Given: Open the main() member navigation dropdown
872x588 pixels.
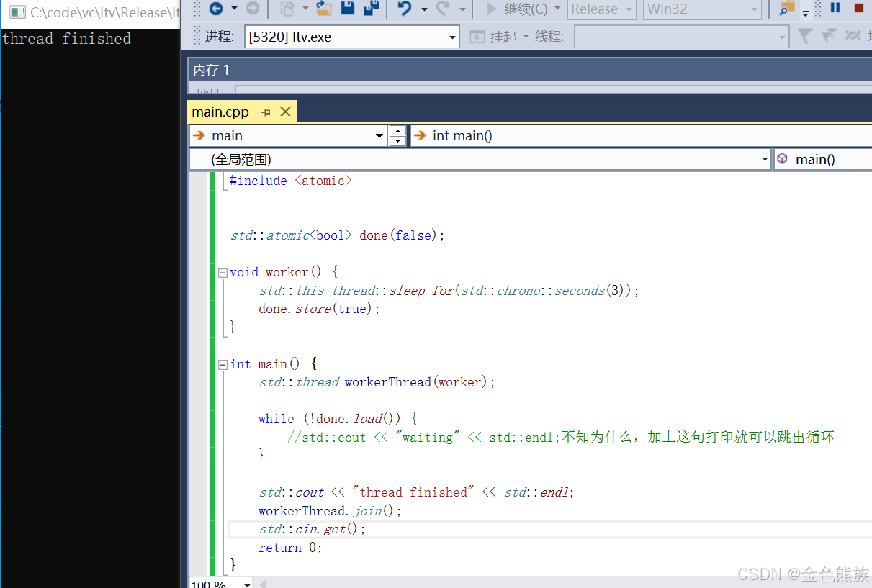Looking at the screenshot, I should pos(823,159).
